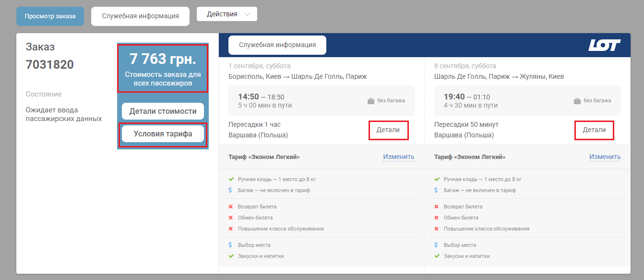The width and height of the screenshot is (644, 280).
Task: Click dollar icon beside outbound seat selection
Action: click(x=231, y=245)
